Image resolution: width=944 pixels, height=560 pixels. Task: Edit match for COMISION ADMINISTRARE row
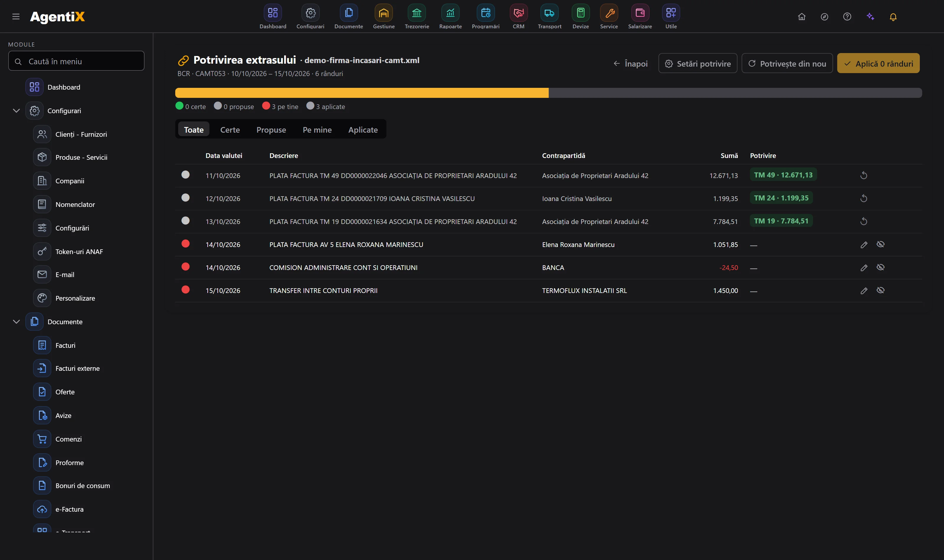point(863,268)
